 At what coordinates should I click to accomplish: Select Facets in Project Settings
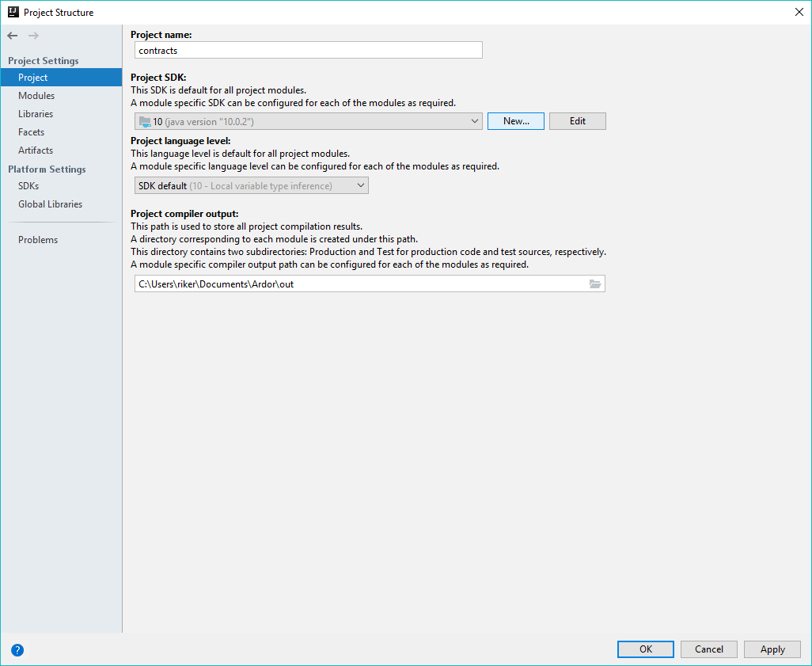[32, 132]
